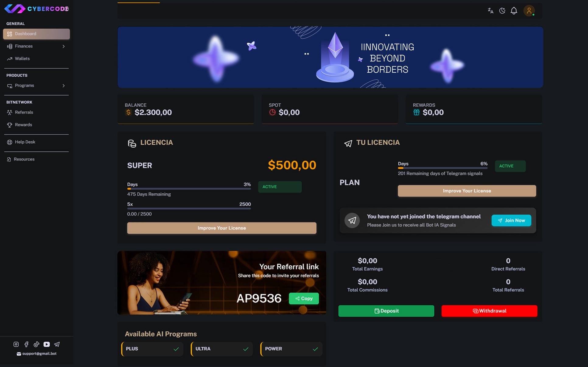
Task: Open Facebook social icon
Action: coord(26,344)
